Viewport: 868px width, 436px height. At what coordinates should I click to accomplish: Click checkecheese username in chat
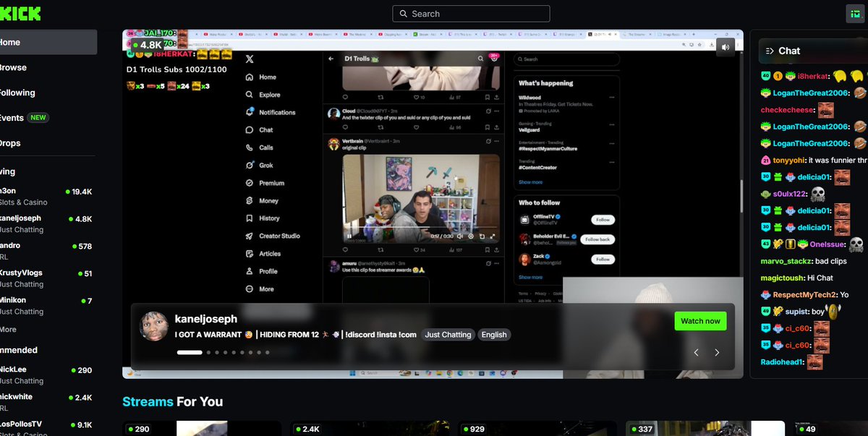[788, 111]
